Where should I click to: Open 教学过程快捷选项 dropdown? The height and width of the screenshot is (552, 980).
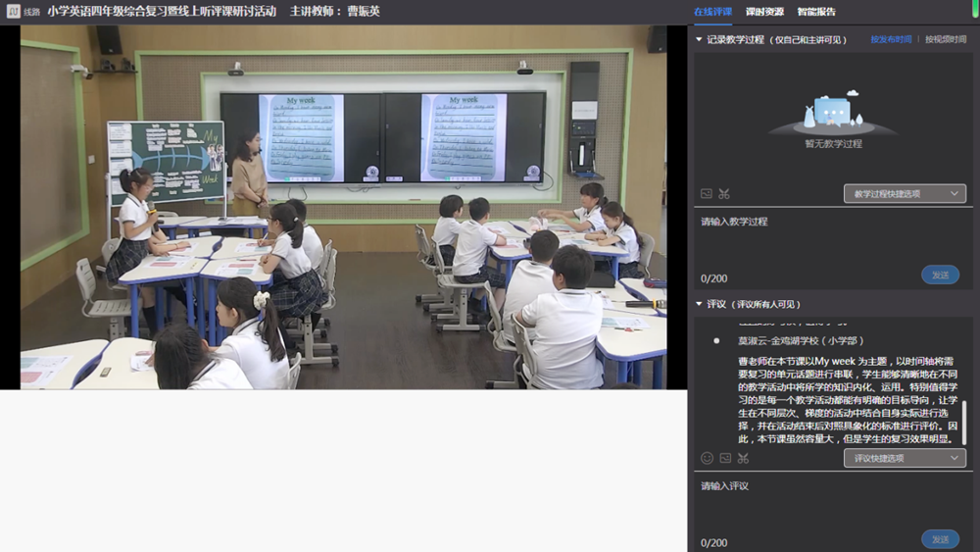click(x=905, y=194)
